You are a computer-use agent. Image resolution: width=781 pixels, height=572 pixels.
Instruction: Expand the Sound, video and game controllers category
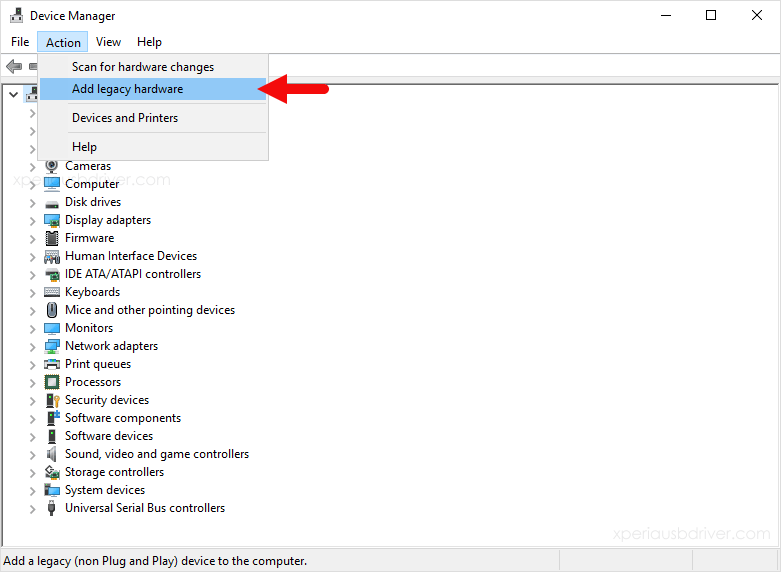point(32,455)
